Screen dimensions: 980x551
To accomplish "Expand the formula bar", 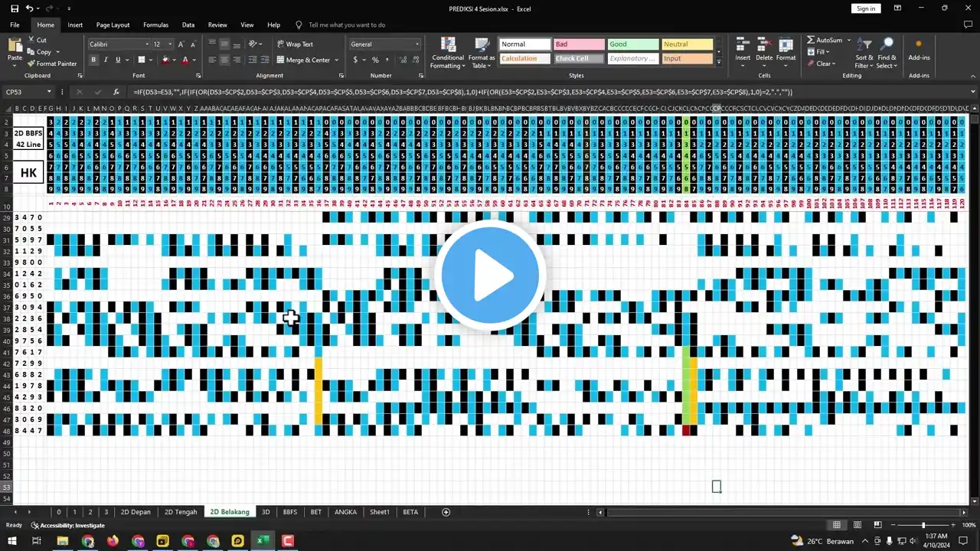I will click(x=973, y=92).
